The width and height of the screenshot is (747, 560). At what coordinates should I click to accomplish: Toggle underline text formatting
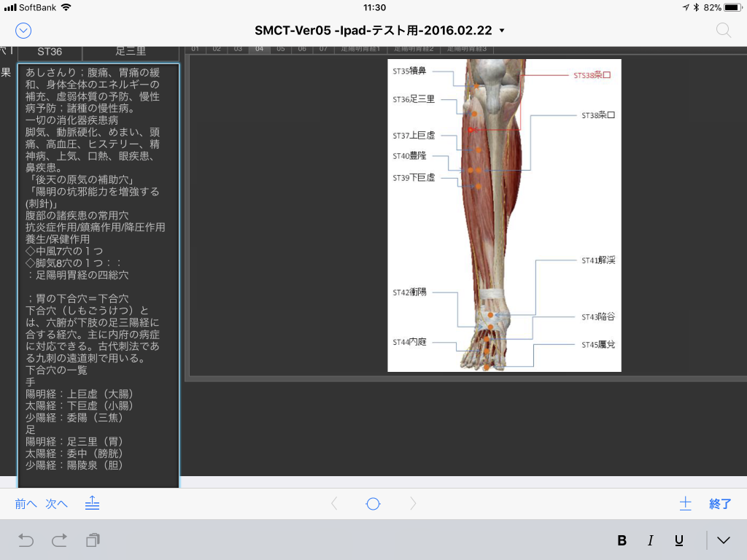click(679, 540)
